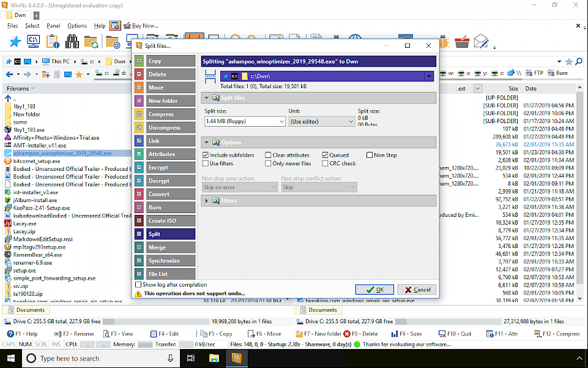Screen dimensions: 588x368
Task: Open File Explorer from taskbar
Action: (x=214, y=358)
